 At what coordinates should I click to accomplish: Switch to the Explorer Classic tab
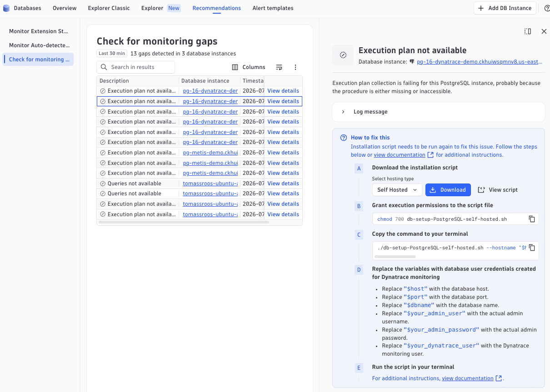point(109,8)
